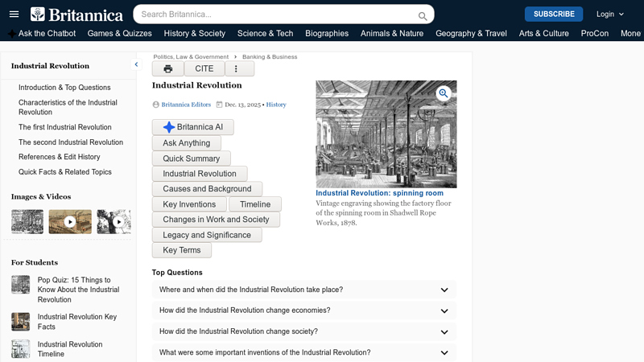This screenshot has width=644, height=362.
Task: Open Arts & Culture menu
Action: [x=544, y=33]
